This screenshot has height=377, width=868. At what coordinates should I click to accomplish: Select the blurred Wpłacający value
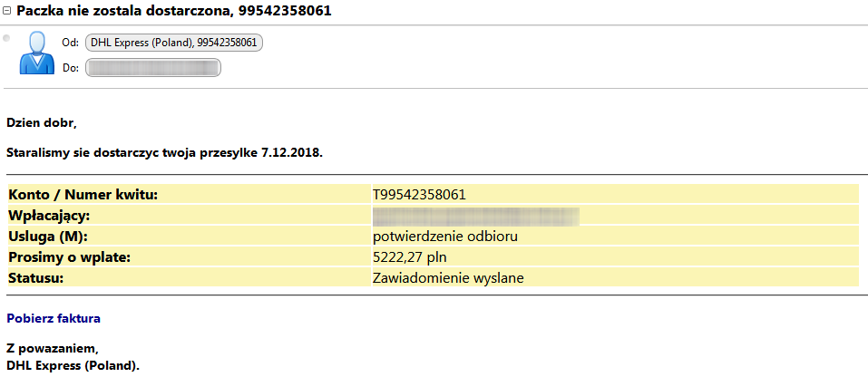point(476,216)
